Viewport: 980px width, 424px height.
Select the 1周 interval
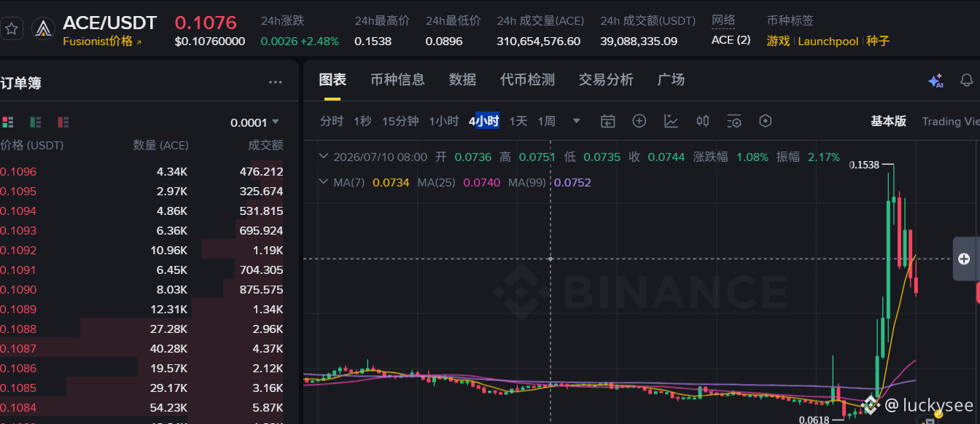[547, 121]
